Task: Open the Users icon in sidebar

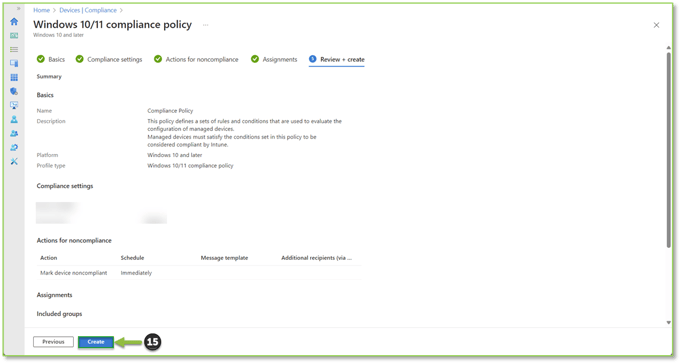Action: tap(14, 119)
